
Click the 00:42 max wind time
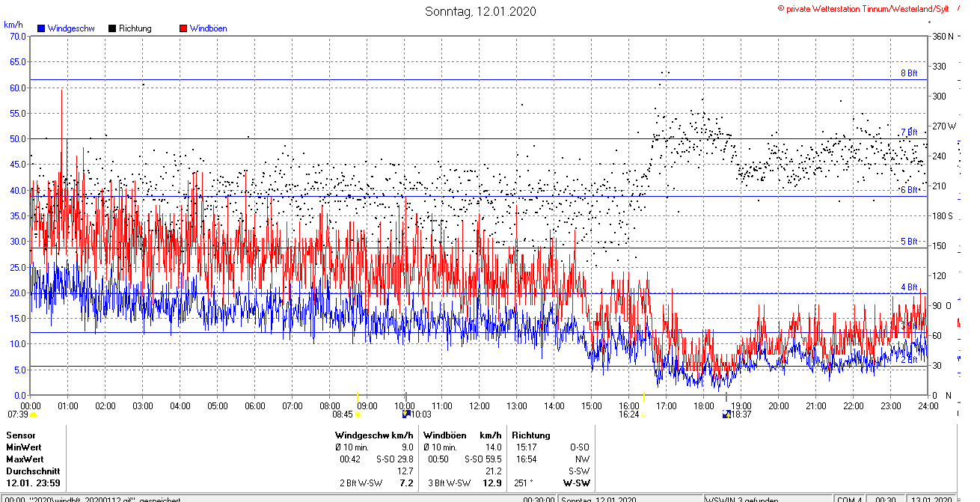click(350, 459)
